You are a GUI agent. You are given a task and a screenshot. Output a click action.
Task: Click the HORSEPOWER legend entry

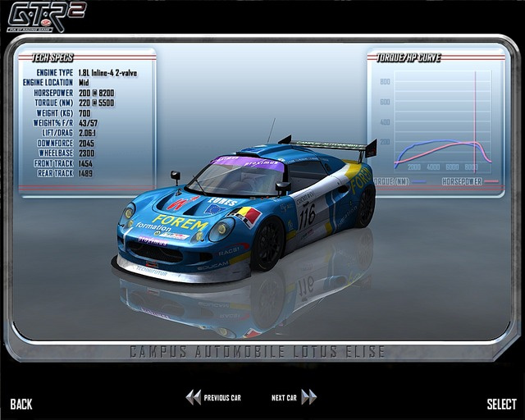[469, 181]
